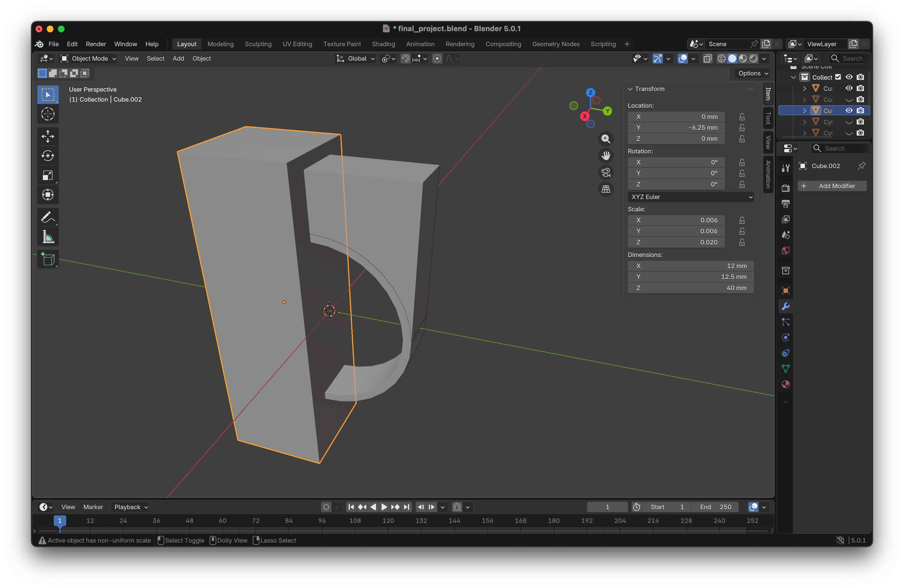Click the Add Modifier button
904x588 pixels.
pyautogui.click(x=832, y=186)
